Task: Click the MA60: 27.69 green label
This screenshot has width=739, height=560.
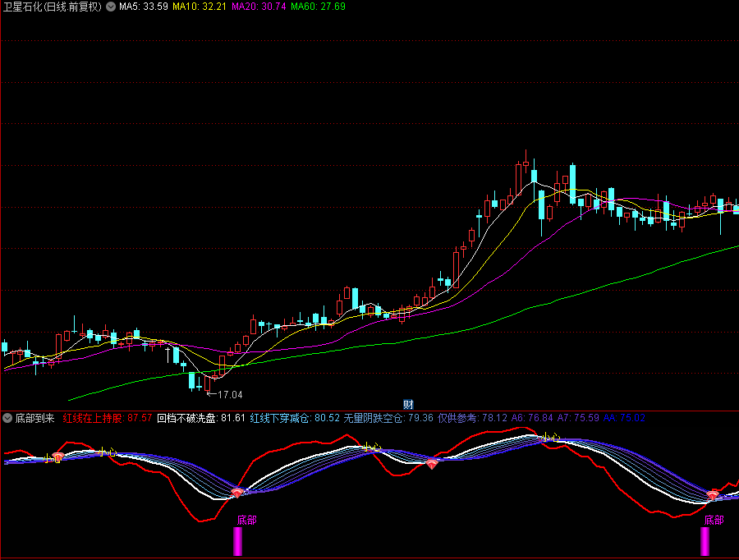Action: (318, 7)
